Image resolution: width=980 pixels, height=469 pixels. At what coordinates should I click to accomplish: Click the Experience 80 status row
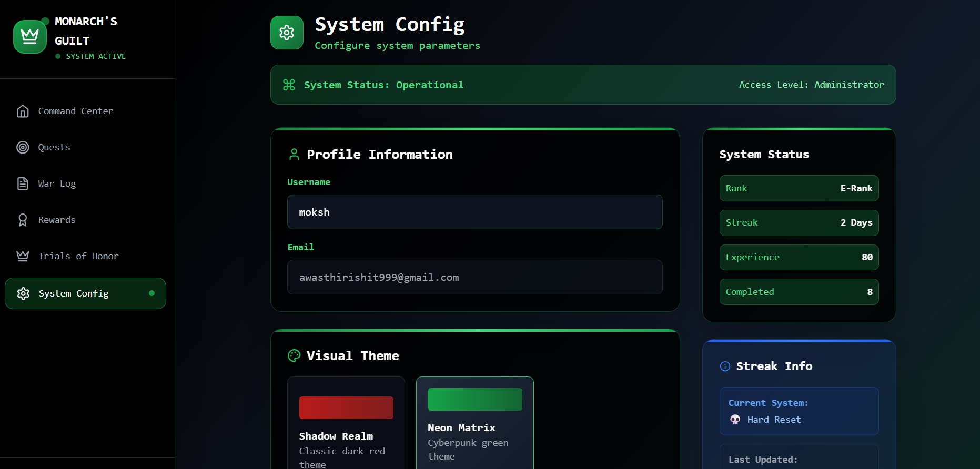pyautogui.click(x=799, y=257)
